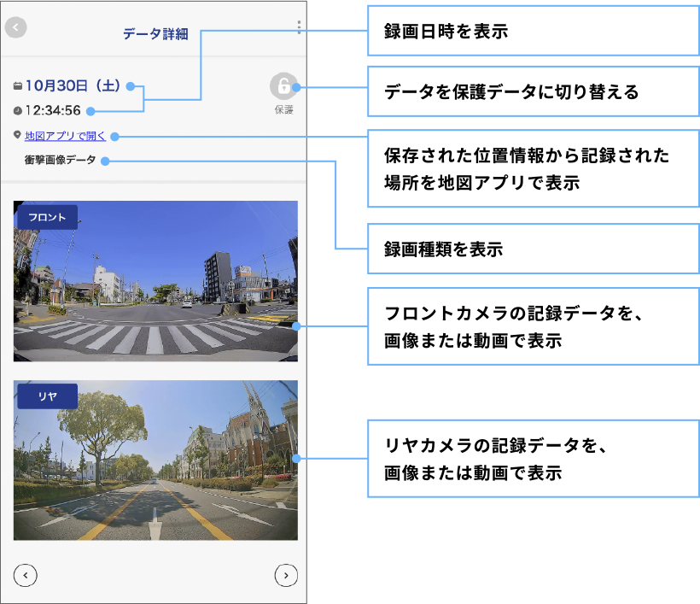Image resolution: width=700 pixels, height=604 pixels.
Task: Click the 保存された位置情報から description box
Action: 534,168
